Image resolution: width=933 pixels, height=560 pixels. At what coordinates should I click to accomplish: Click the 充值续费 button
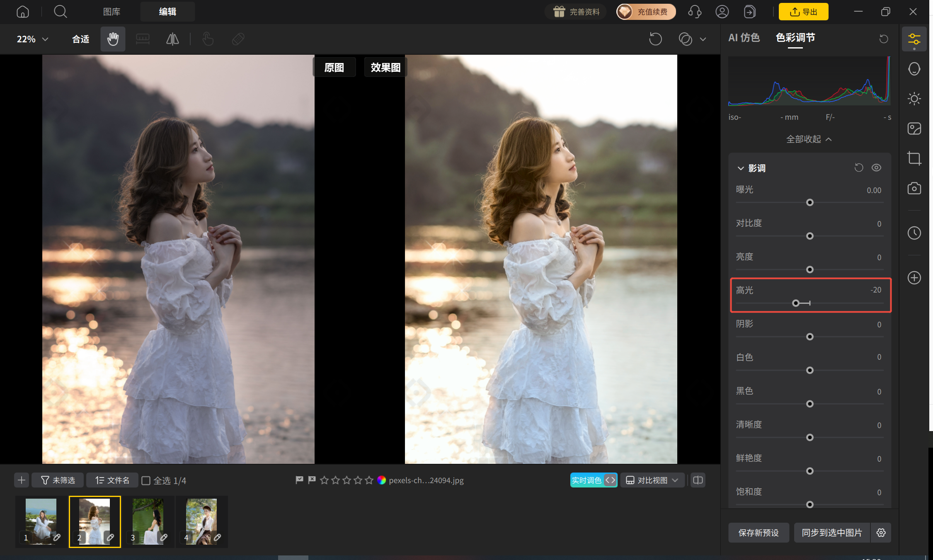pyautogui.click(x=646, y=12)
